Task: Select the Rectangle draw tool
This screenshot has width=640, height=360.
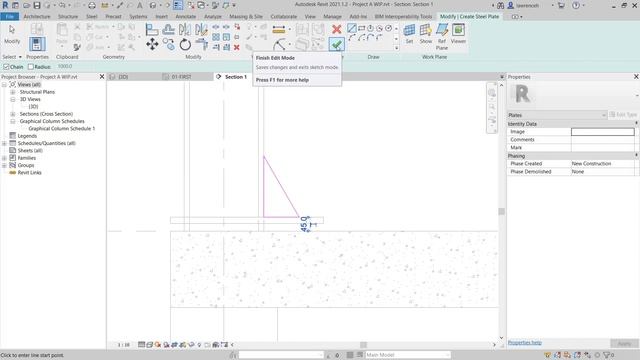Action: tap(362, 28)
